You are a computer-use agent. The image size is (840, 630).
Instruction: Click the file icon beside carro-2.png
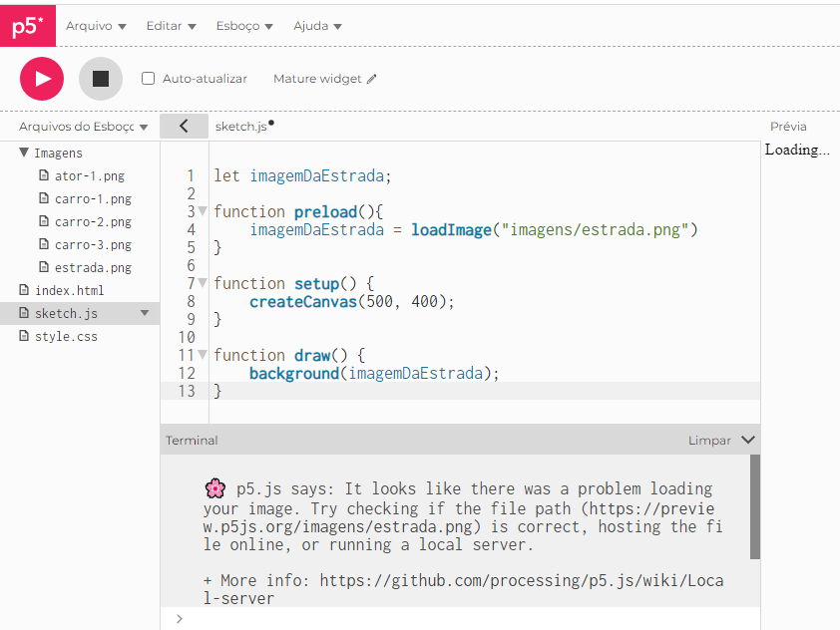tap(44, 221)
